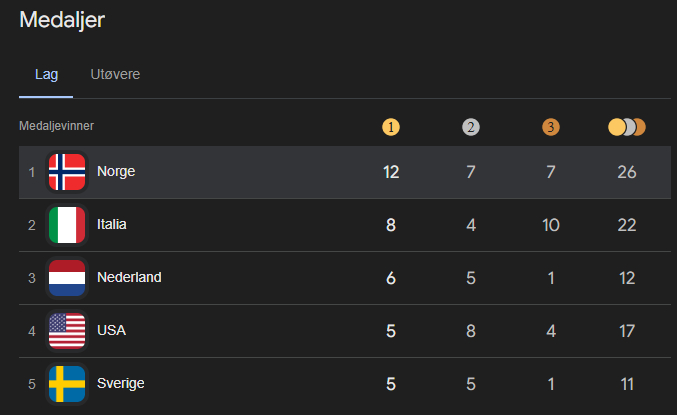
Task: Select the Lag tab
Action: (x=46, y=74)
